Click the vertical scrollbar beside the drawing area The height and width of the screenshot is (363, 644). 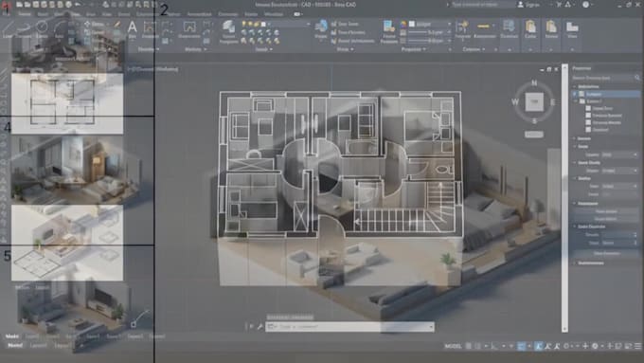(564, 198)
